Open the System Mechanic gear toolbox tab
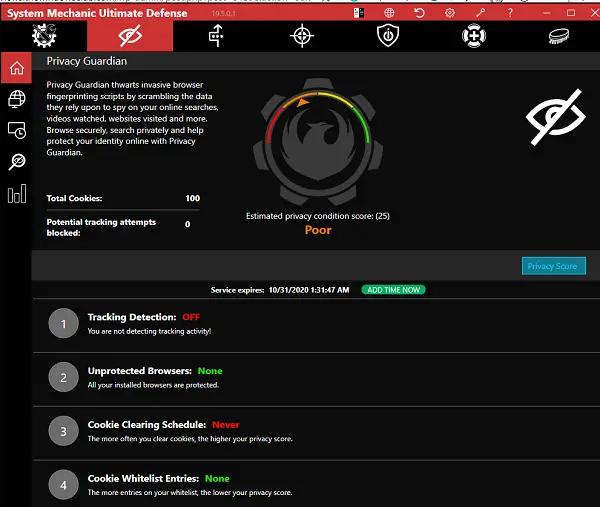 tap(44, 36)
